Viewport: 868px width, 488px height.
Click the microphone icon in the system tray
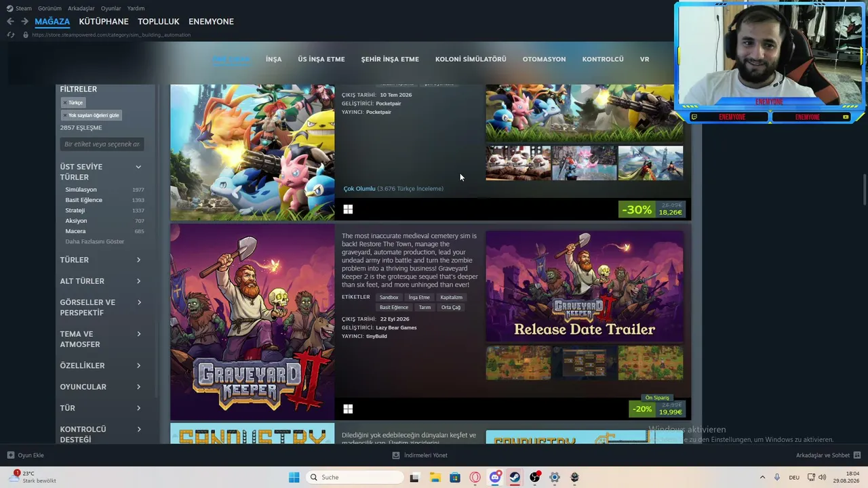click(777, 477)
